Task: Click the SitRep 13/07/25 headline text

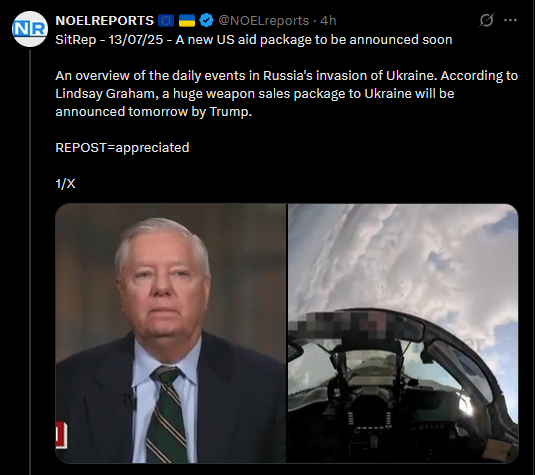Action: 254,40
